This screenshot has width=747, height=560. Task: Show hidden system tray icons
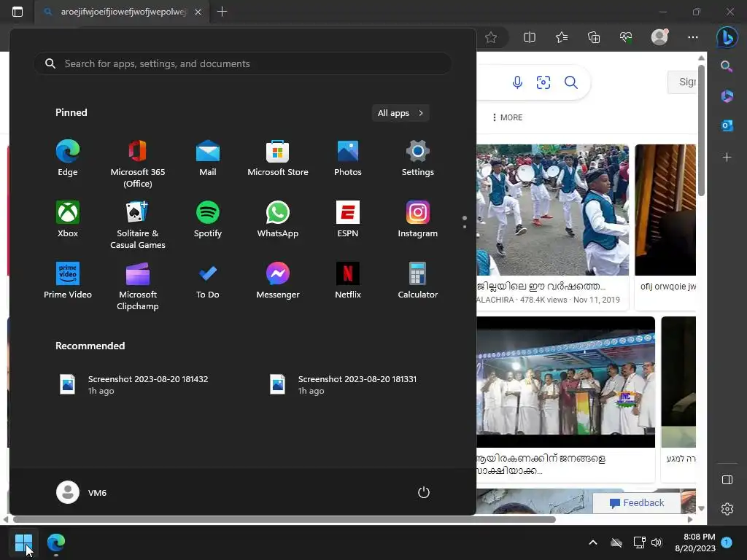tap(593, 542)
